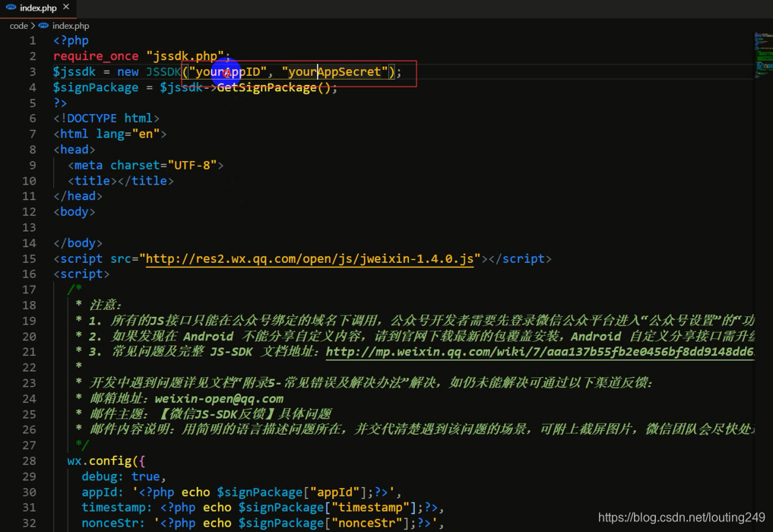Click the weixin-open@qq.com email text
Image resolution: width=773 pixels, height=532 pixels.
tap(219, 398)
